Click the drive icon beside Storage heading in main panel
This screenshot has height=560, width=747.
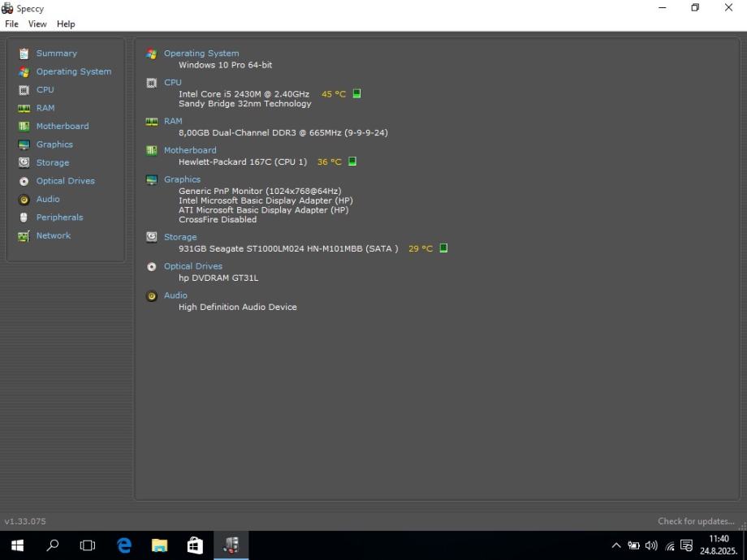(x=152, y=237)
